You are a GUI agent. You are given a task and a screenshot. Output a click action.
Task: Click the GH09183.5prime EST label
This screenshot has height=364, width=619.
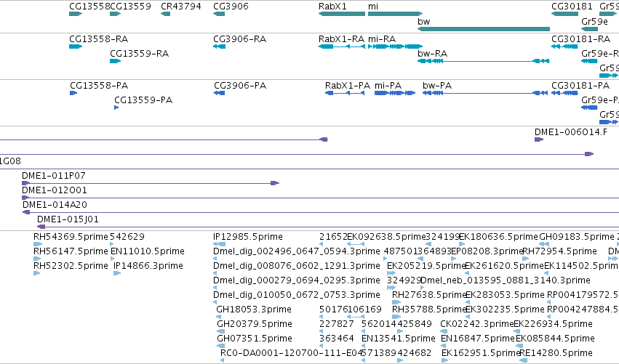577,237
